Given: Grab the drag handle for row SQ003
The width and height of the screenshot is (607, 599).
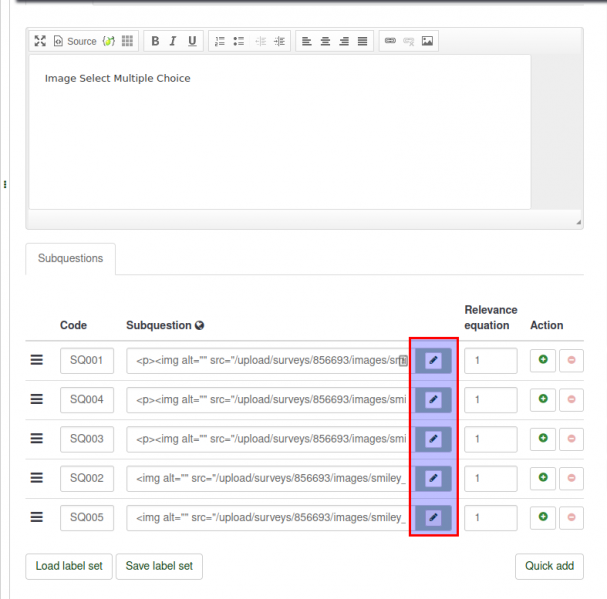Looking at the screenshot, I should tap(37, 439).
